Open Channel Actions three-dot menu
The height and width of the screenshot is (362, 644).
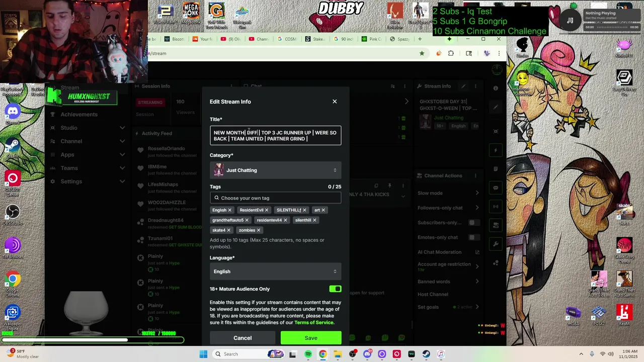click(475, 175)
